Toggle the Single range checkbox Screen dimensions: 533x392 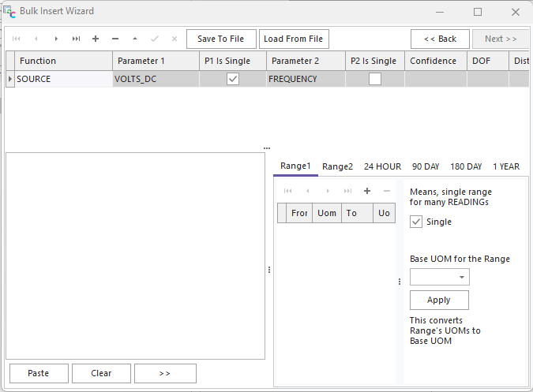click(417, 222)
